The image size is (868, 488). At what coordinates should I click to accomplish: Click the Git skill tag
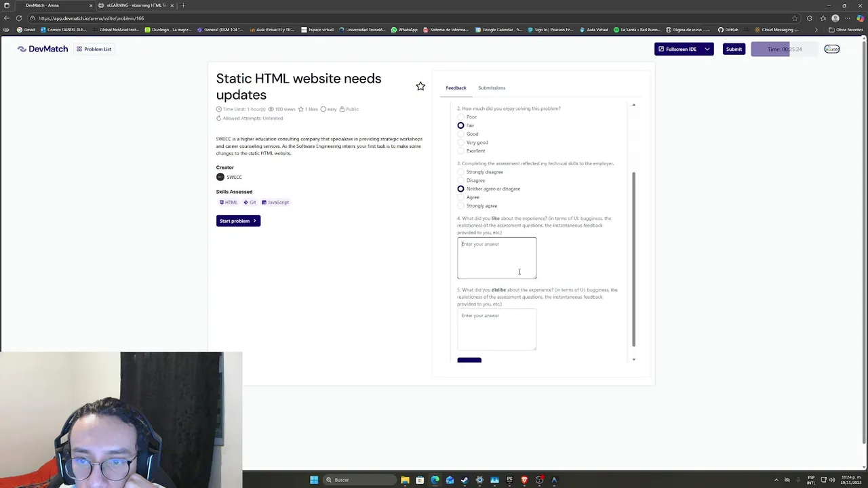tap(250, 202)
